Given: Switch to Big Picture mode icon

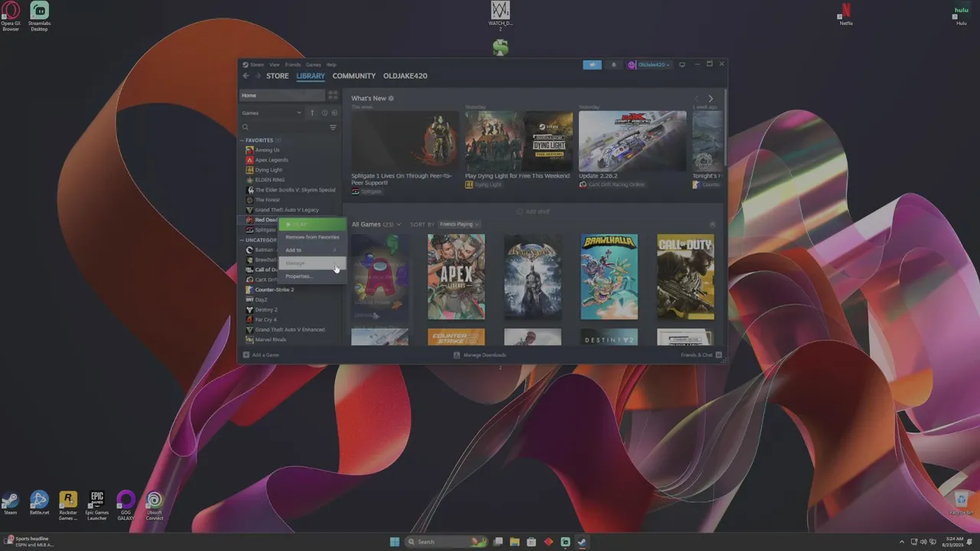Looking at the screenshot, I should [682, 65].
